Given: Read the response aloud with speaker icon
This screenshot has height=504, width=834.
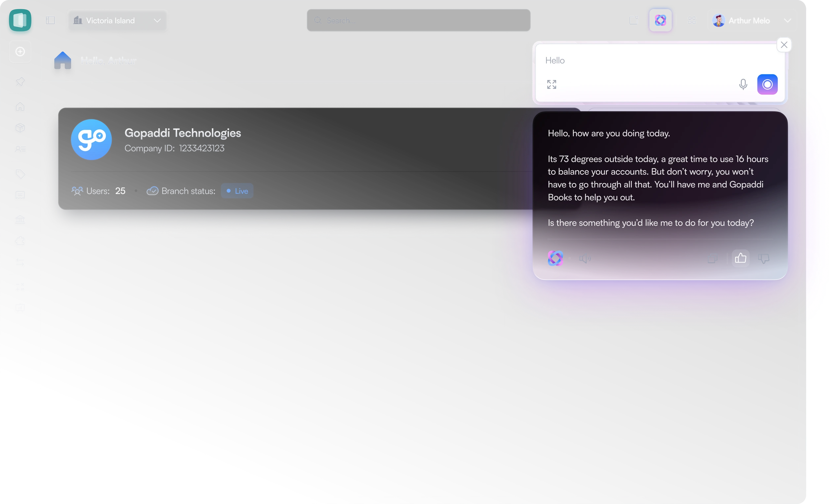Looking at the screenshot, I should 585,258.
